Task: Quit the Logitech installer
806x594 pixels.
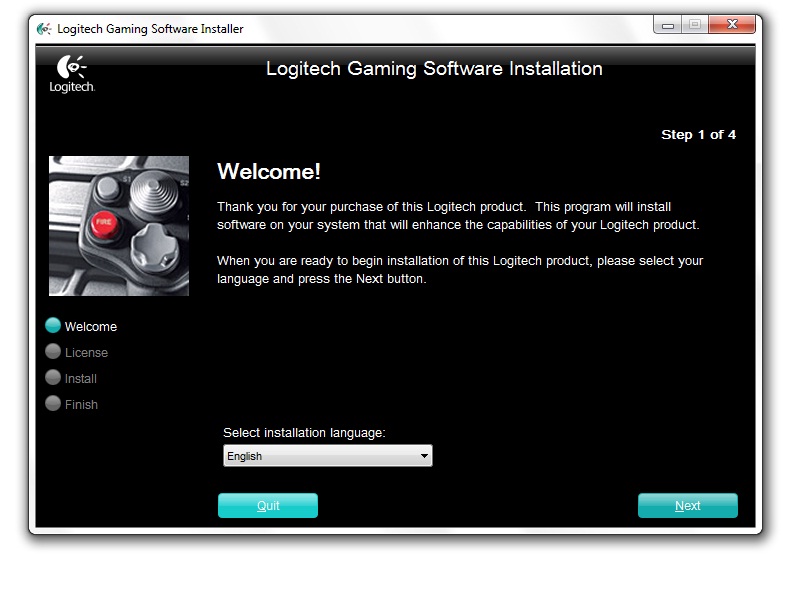Action: coord(268,506)
